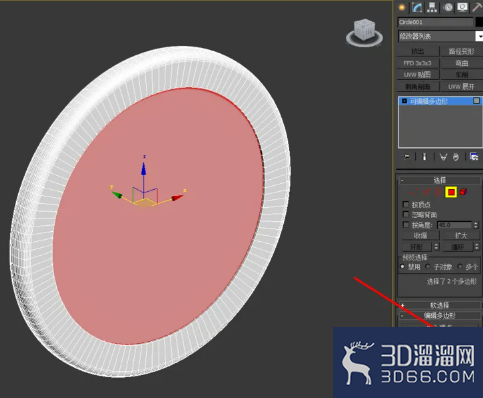Enable 忽略背面 checkbox
483x398 pixels.
pyautogui.click(x=406, y=214)
